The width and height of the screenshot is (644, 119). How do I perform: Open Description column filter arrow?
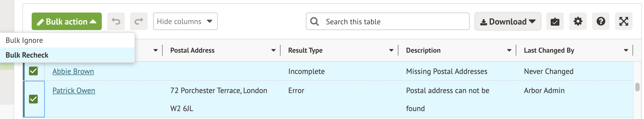pyautogui.click(x=509, y=50)
